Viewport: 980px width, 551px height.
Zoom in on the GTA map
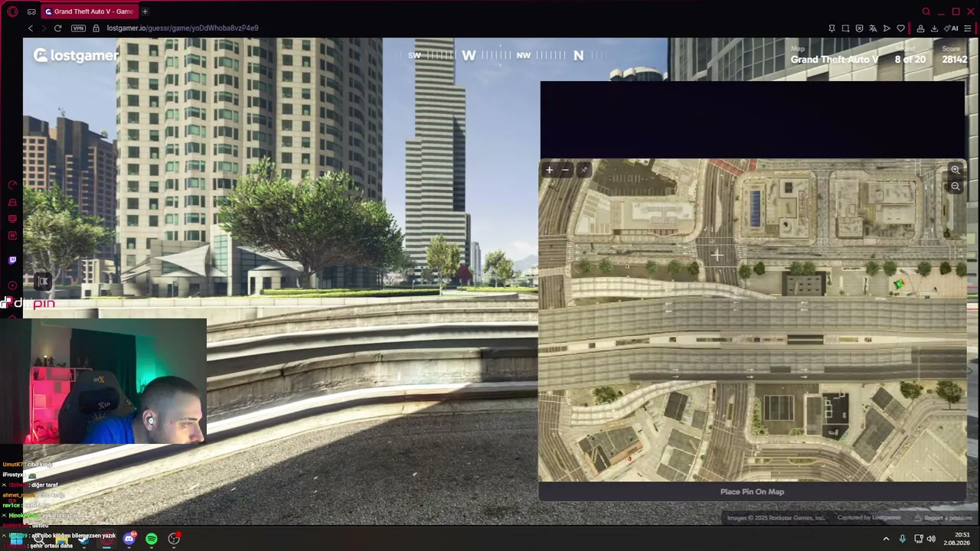click(x=955, y=170)
